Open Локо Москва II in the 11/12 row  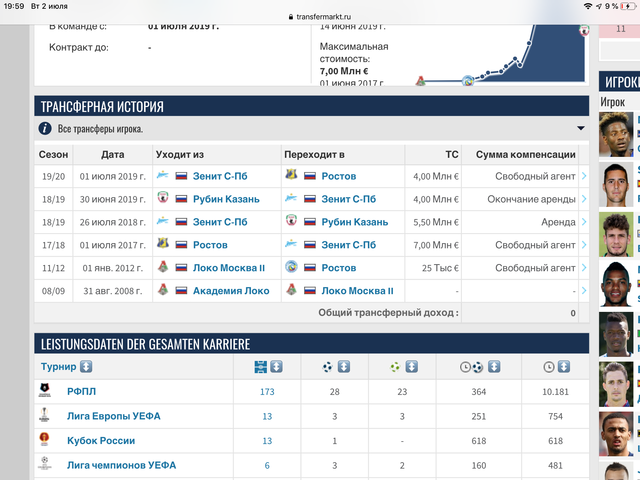[229, 268]
